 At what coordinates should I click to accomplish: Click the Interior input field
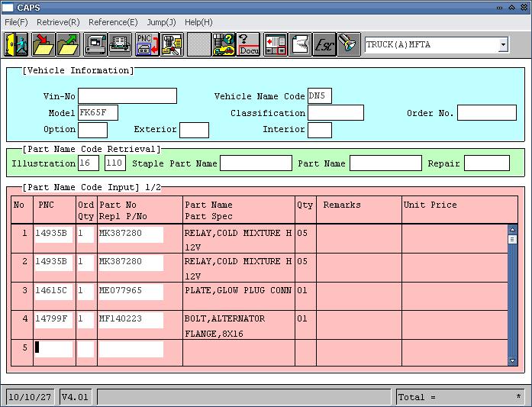coord(320,130)
